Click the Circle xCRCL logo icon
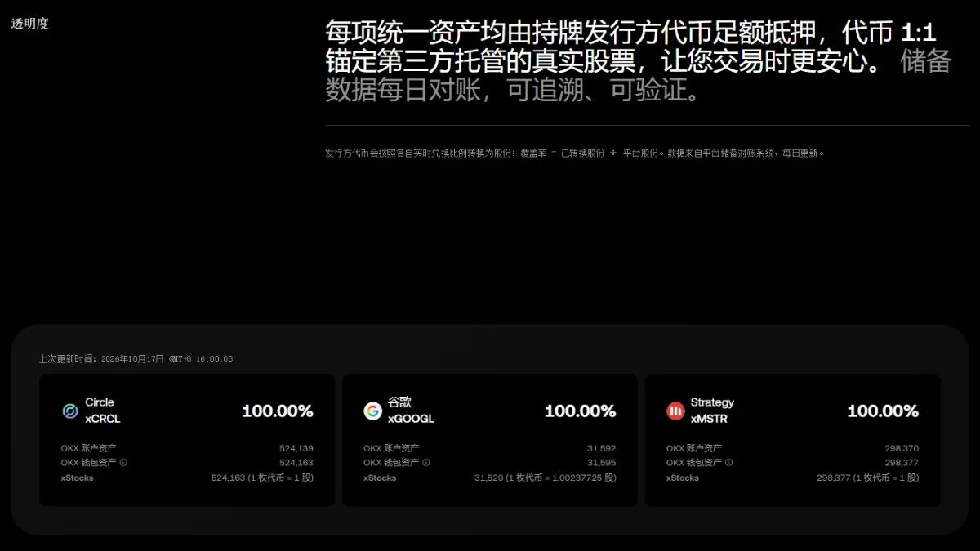The height and width of the screenshot is (551, 980). point(70,411)
